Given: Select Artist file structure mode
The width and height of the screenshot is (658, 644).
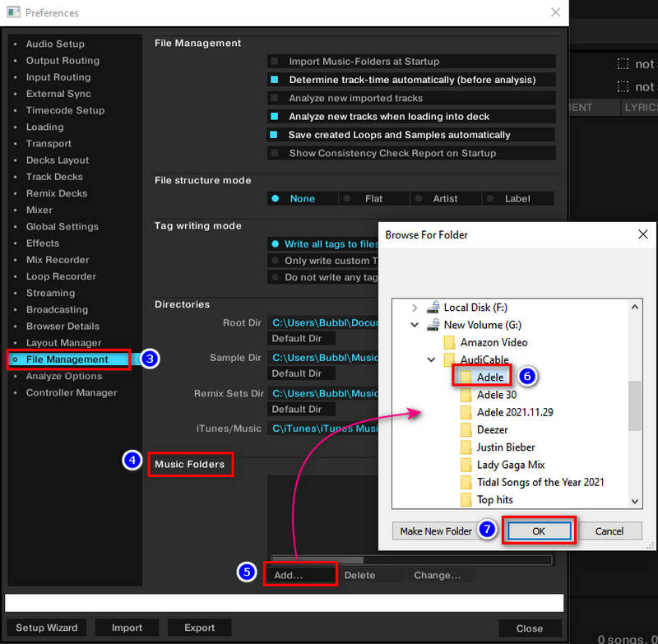Looking at the screenshot, I should click(x=445, y=198).
